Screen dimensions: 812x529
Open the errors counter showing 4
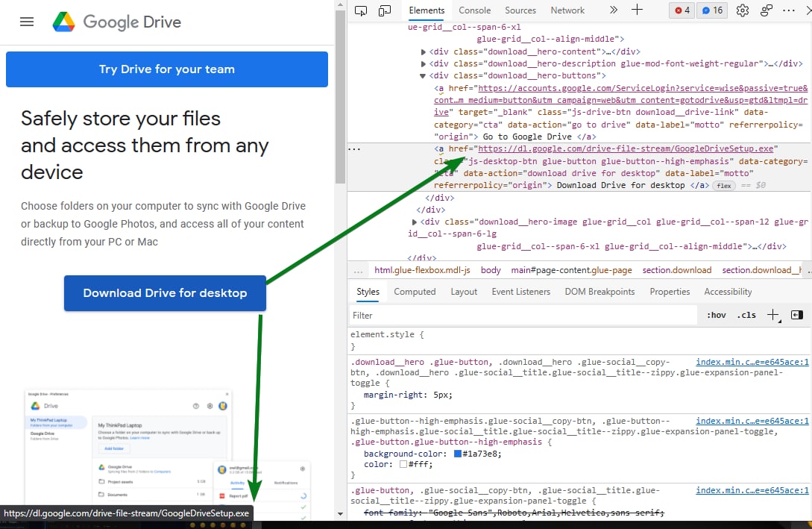pos(682,10)
